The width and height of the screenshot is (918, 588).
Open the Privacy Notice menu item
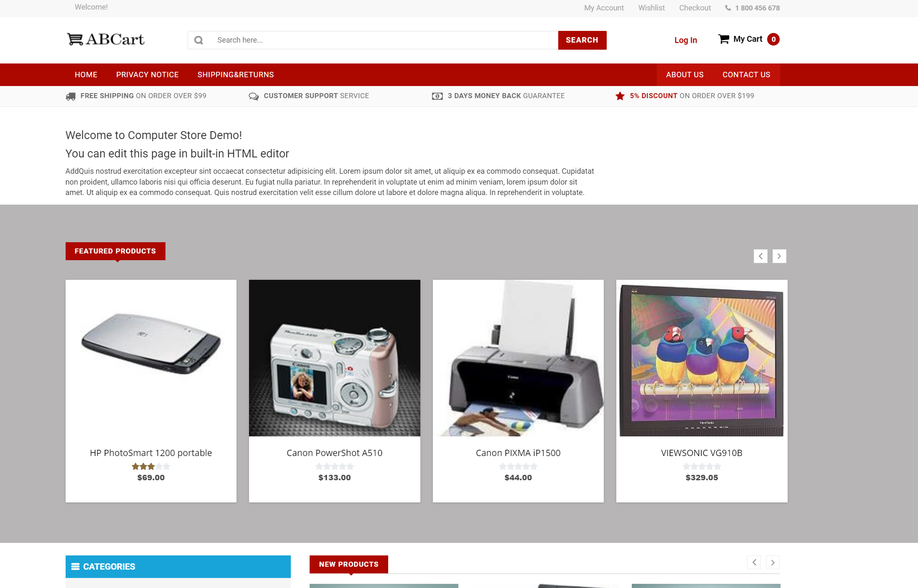click(x=147, y=75)
